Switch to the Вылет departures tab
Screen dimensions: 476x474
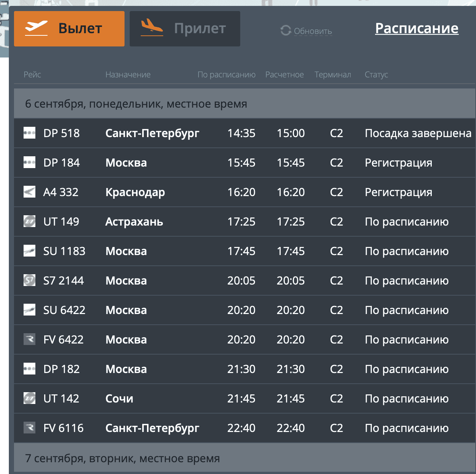[x=69, y=29]
